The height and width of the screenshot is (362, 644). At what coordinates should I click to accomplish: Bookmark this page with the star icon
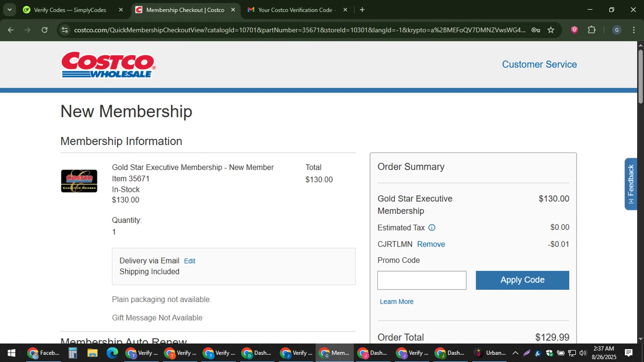point(551,30)
